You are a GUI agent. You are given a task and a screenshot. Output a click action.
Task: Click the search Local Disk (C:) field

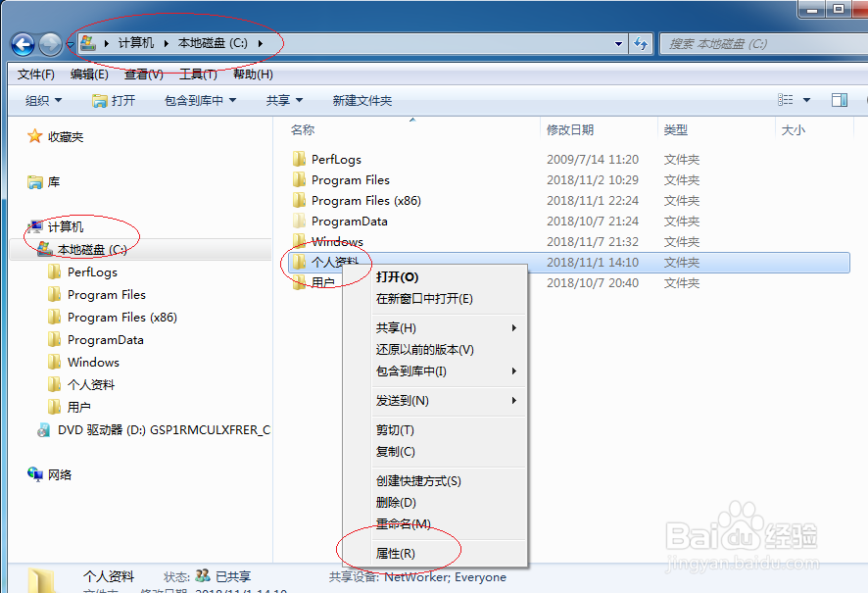tap(764, 44)
